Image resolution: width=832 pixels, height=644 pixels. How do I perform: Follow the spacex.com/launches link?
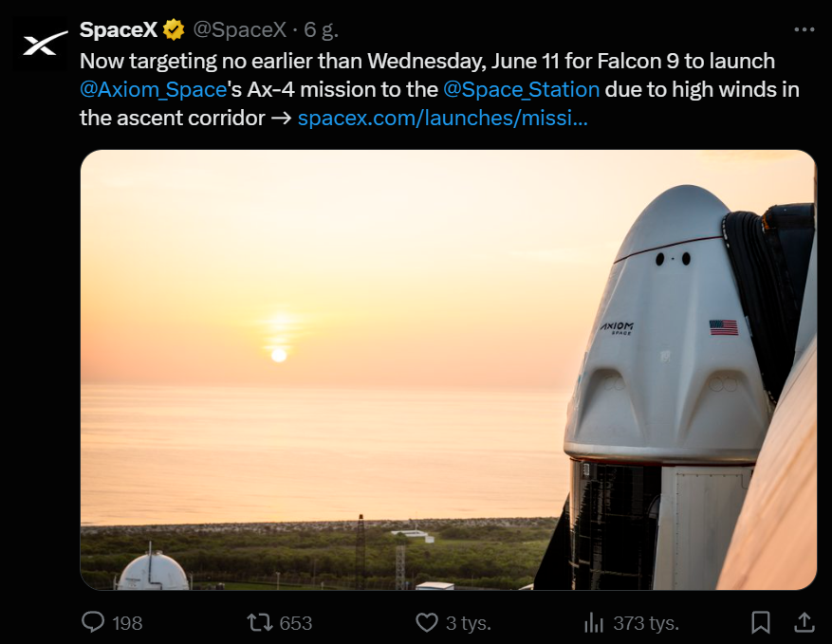tap(442, 119)
